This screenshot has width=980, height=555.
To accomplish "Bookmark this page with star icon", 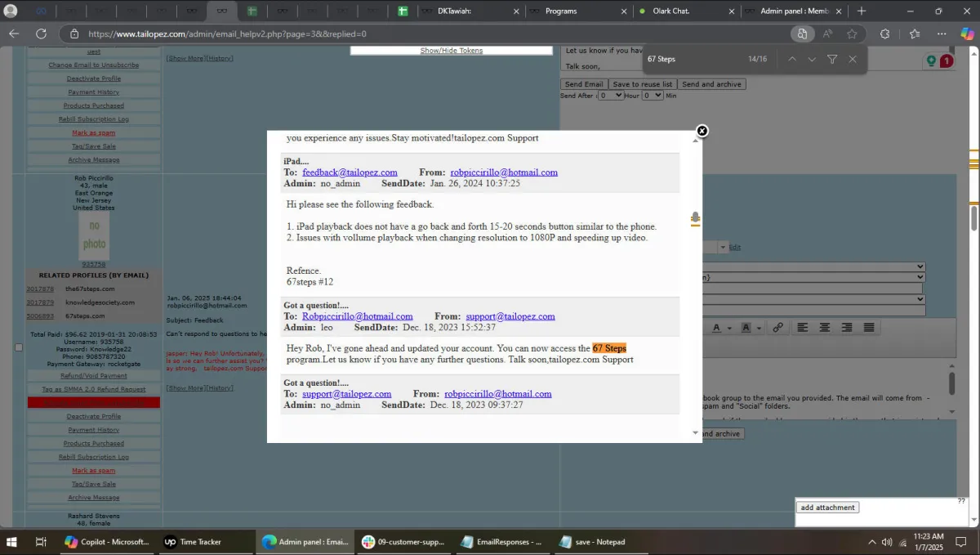I will coord(852,34).
